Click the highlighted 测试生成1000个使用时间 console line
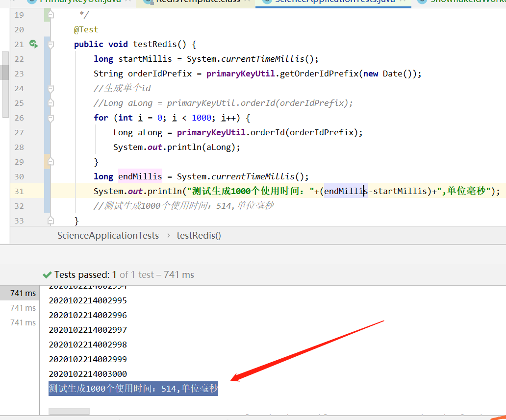This screenshot has height=420, width=506. click(133, 388)
